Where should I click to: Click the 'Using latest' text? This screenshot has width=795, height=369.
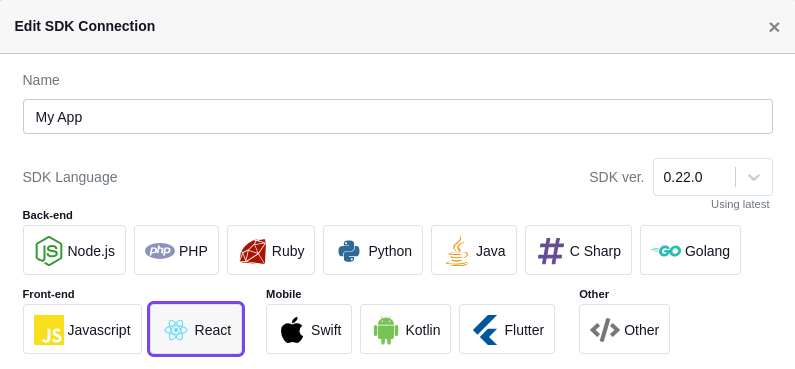point(740,204)
